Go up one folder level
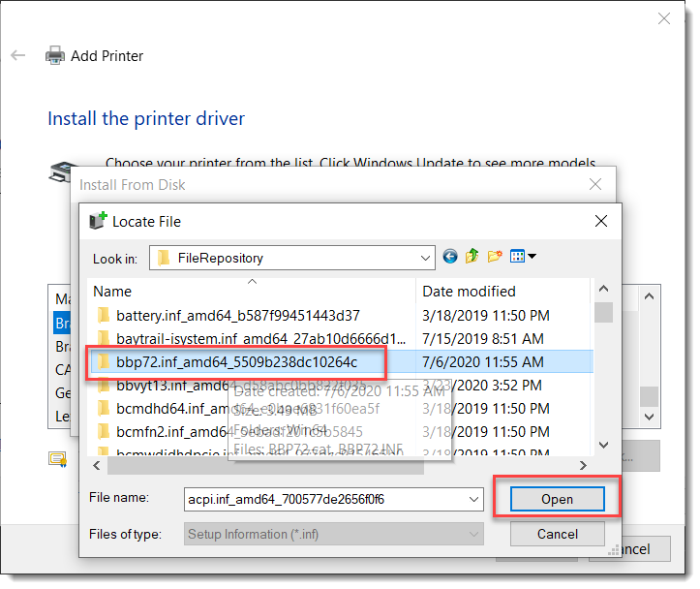This screenshot has height=589, width=700. pos(472,257)
